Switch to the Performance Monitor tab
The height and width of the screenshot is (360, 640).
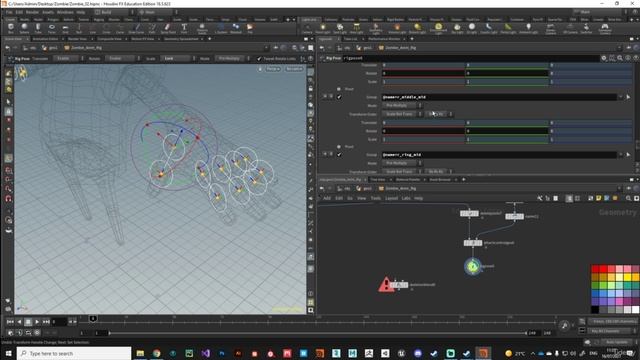tap(384, 39)
